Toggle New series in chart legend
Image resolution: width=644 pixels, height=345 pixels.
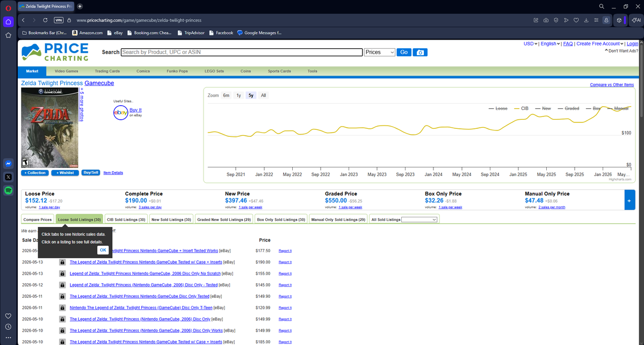[543, 108]
